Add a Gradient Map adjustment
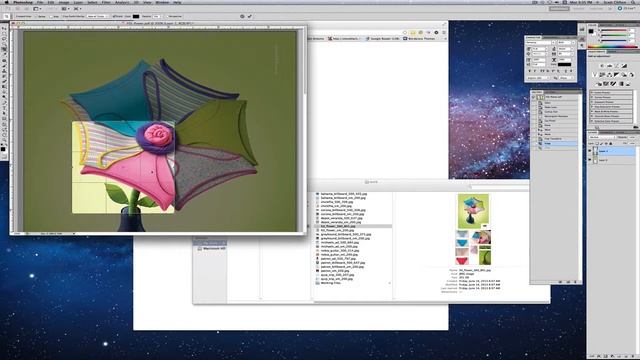The width and height of the screenshot is (640, 360). coord(621,84)
